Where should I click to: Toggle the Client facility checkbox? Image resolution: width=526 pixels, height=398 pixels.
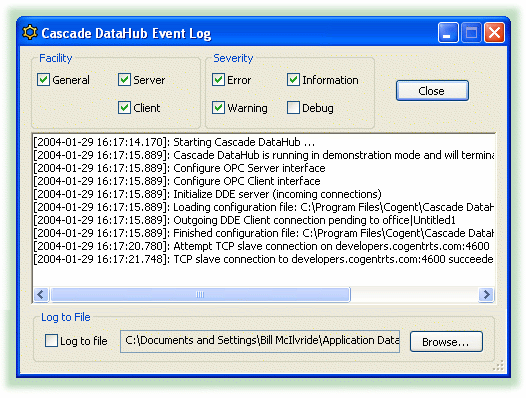(x=124, y=108)
